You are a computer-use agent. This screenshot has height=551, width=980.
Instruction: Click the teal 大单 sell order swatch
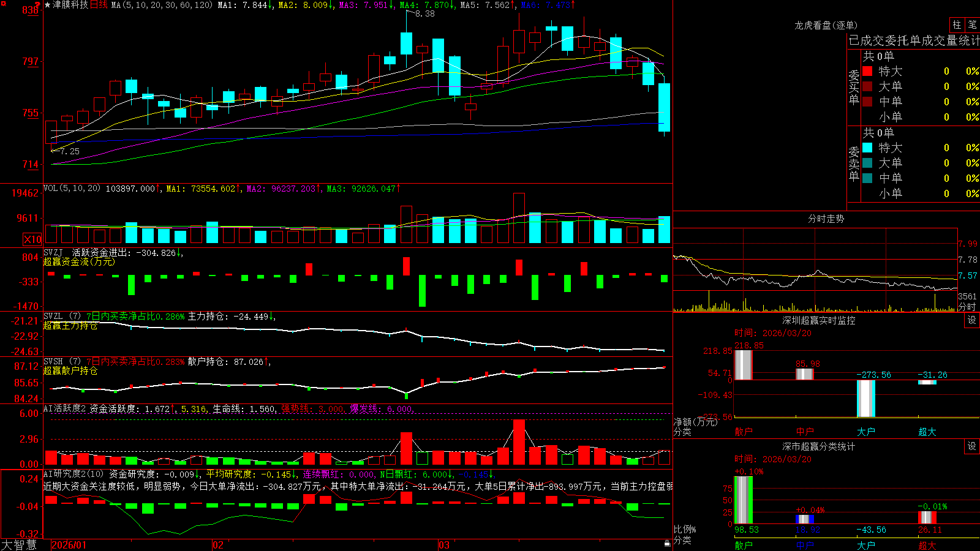point(867,163)
